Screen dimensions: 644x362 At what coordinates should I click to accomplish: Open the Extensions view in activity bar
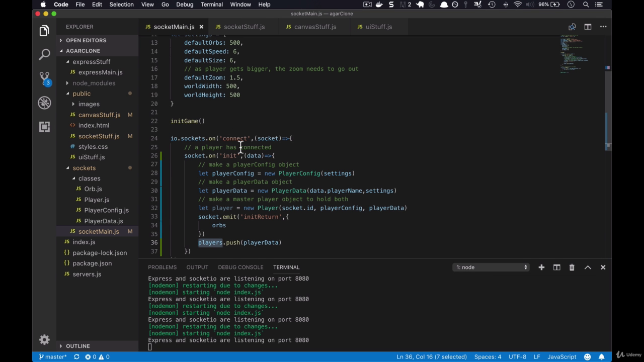(x=44, y=127)
